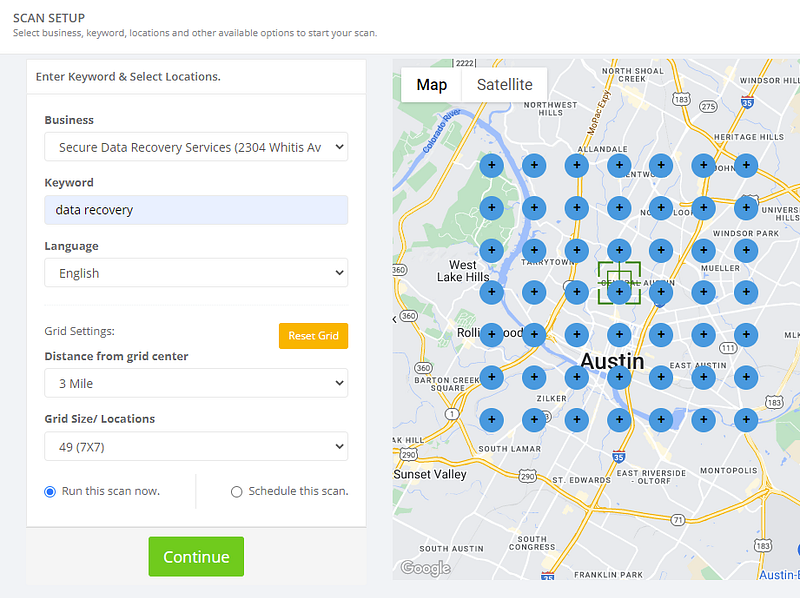Click the Grid Settings: label
This screenshot has height=598, width=800.
(80, 331)
